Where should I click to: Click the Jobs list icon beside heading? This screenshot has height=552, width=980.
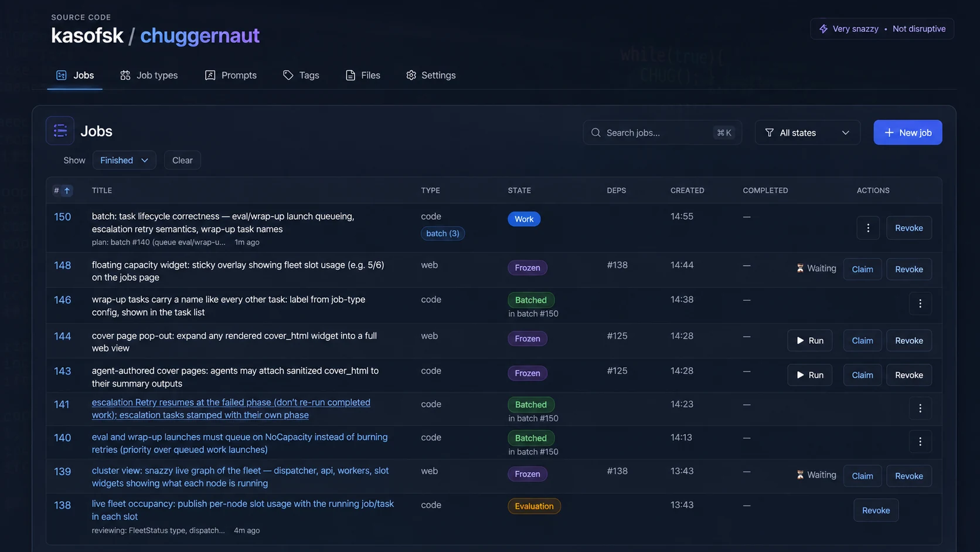tap(60, 131)
